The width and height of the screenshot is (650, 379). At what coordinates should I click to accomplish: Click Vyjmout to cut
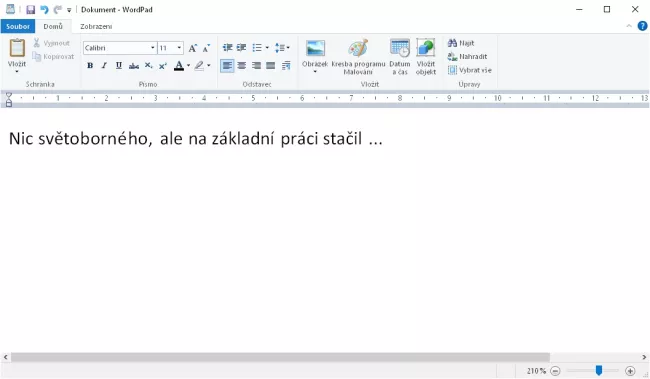click(52, 43)
